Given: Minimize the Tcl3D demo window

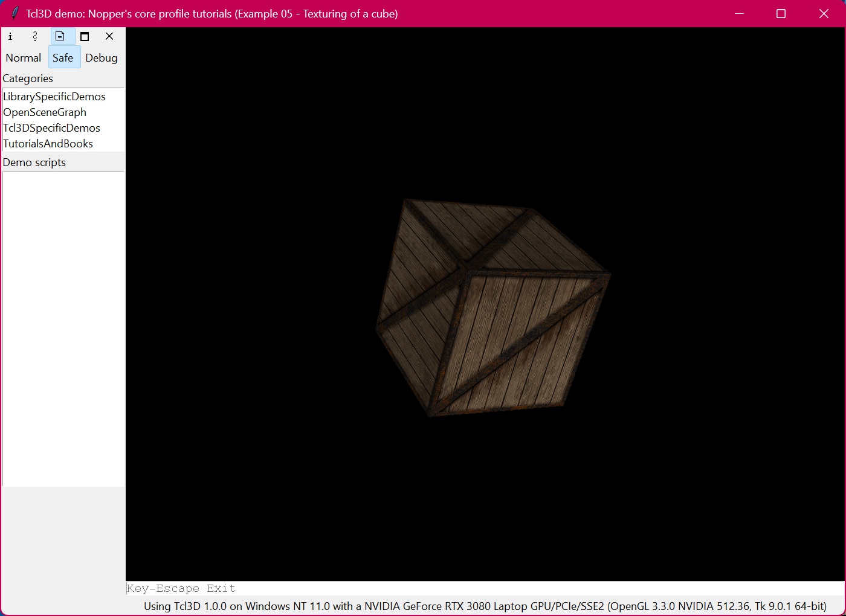Looking at the screenshot, I should [739, 13].
